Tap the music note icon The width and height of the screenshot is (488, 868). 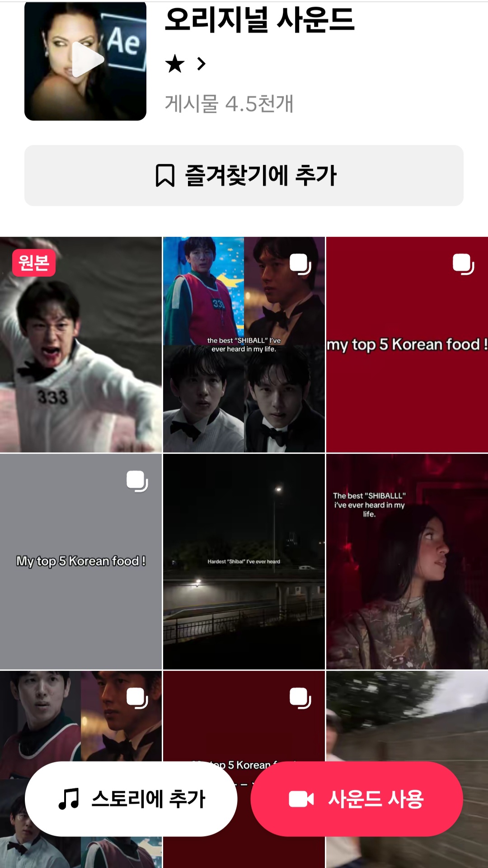[69, 799]
